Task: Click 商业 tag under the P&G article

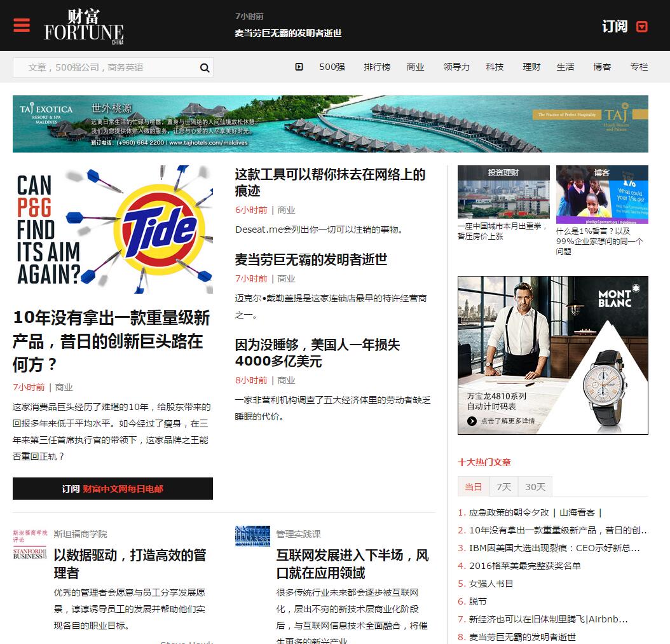Action: 64,387
